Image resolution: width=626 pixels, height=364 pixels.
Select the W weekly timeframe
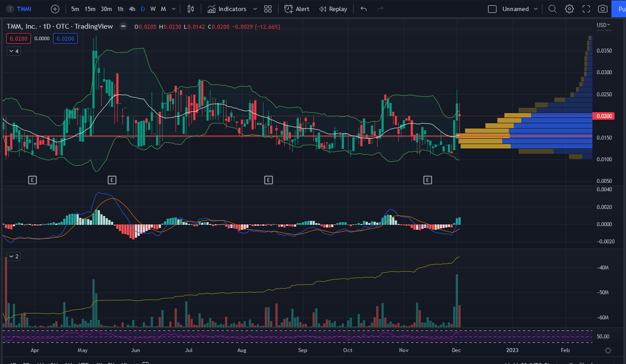click(153, 9)
